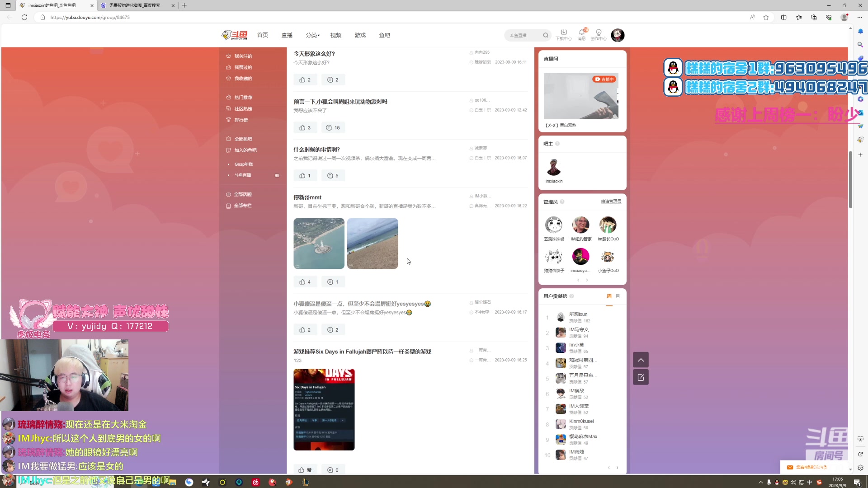Click the search magnifier icon in header

pos(546,35)
